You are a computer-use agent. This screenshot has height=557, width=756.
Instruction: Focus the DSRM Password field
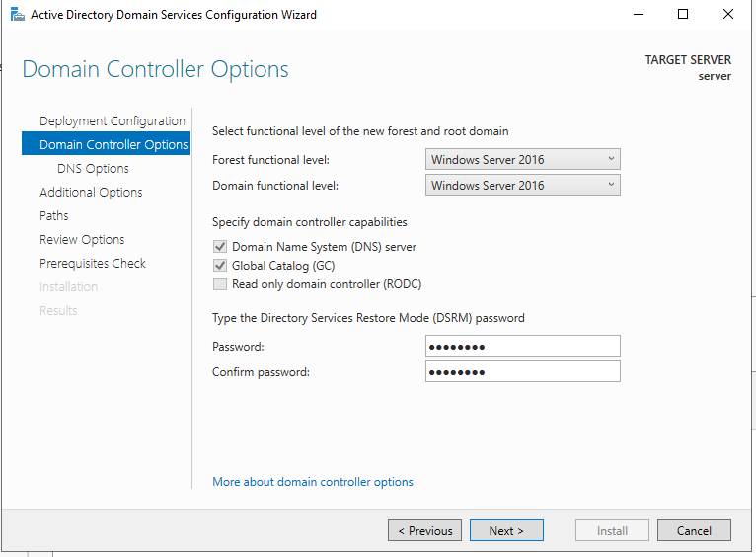[523, 346]
